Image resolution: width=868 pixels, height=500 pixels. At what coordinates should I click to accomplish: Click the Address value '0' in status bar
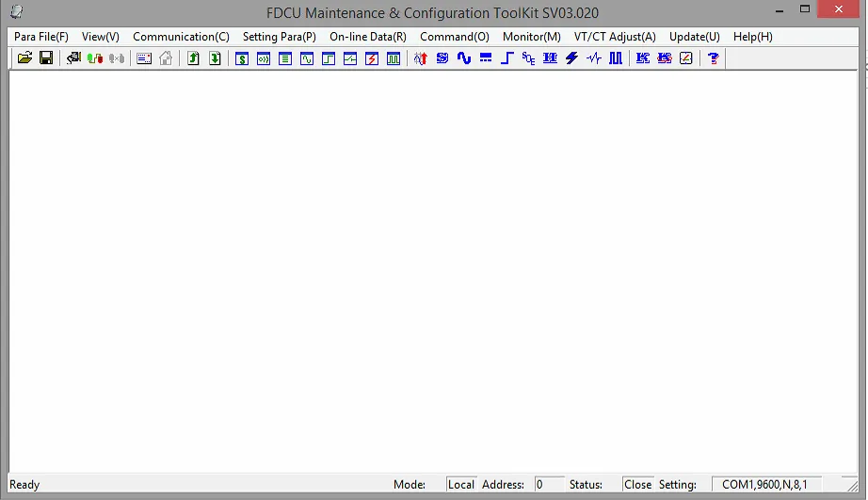click(549, 485)
